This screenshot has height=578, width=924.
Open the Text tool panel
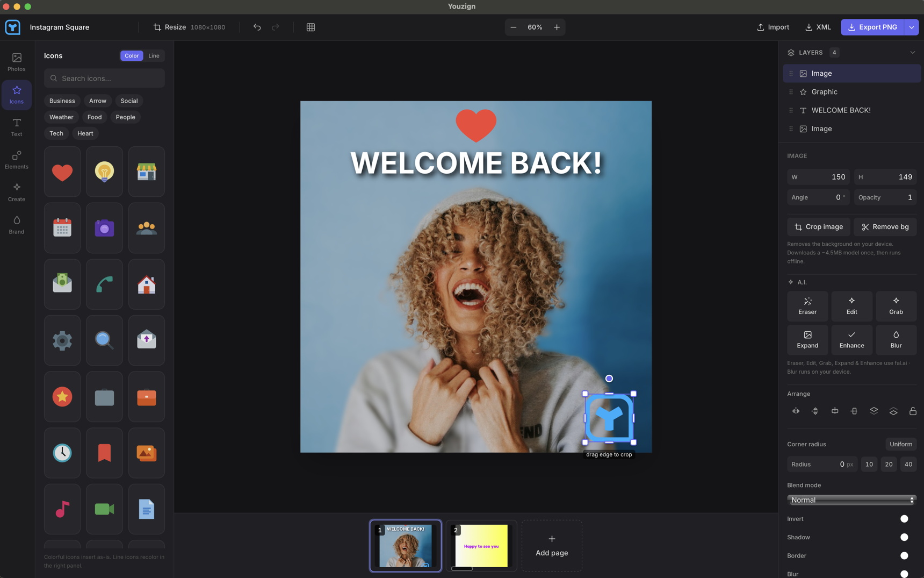17,127
